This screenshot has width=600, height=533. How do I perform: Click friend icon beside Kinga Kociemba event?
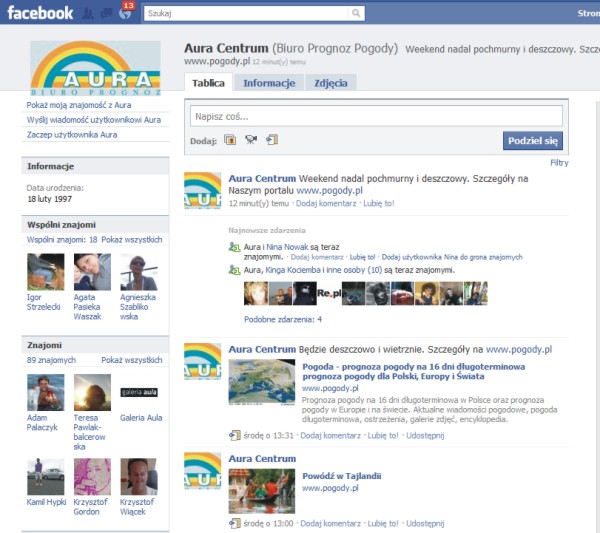tap(234, 270)
